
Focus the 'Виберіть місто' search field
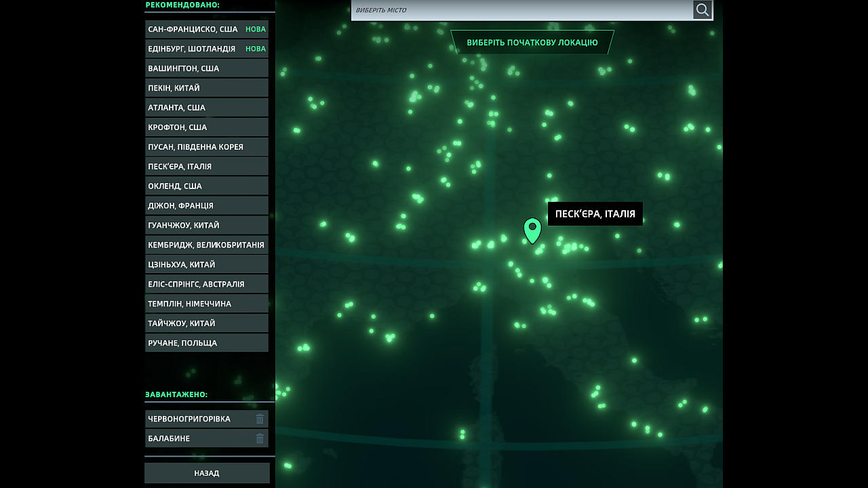(521, 9)
